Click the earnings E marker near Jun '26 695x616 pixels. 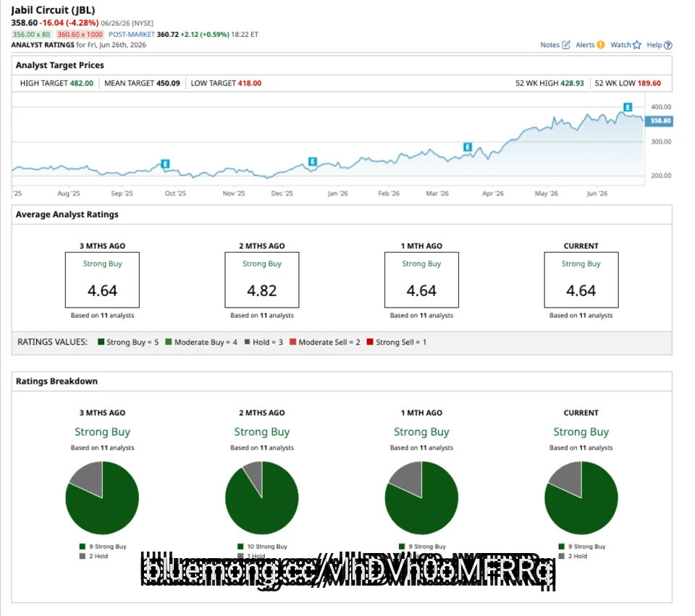pos(628,107)
